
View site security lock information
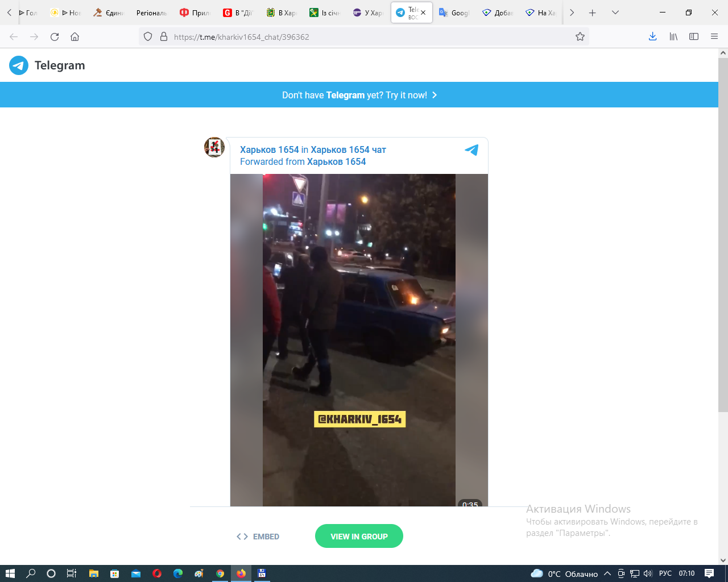[164, 37]
